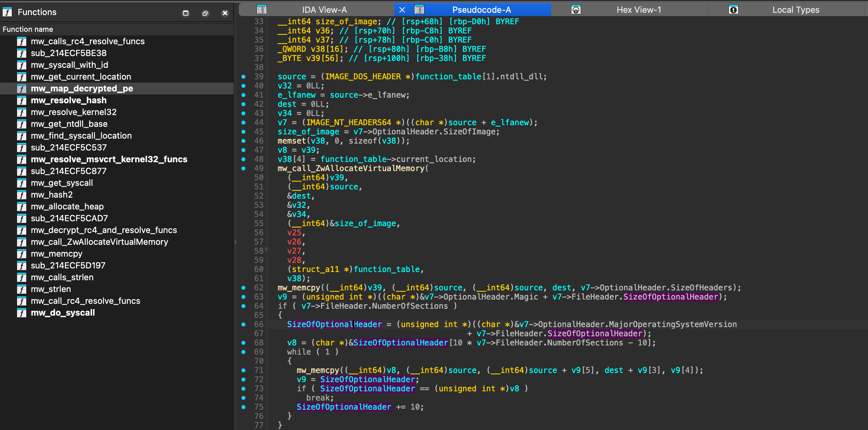Click the Functions panel title bar icon
Viewport: 868px width, 430px height.
point(7,12)
